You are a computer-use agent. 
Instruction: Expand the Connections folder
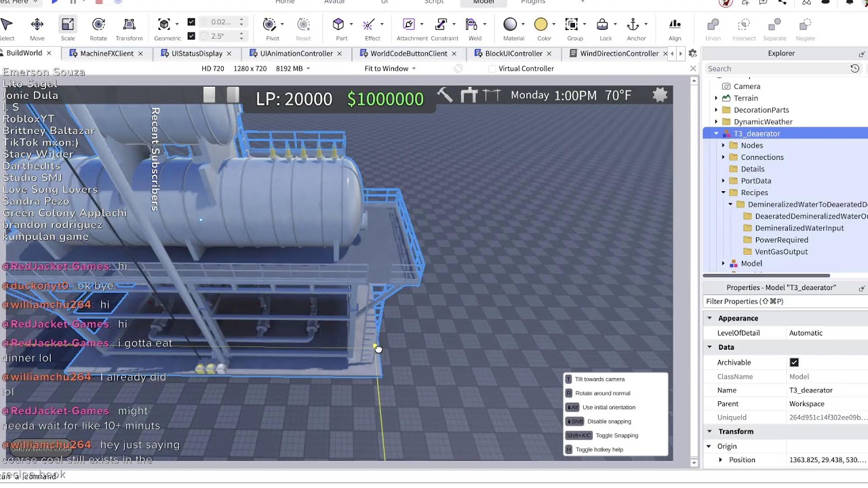pos(723,157)
